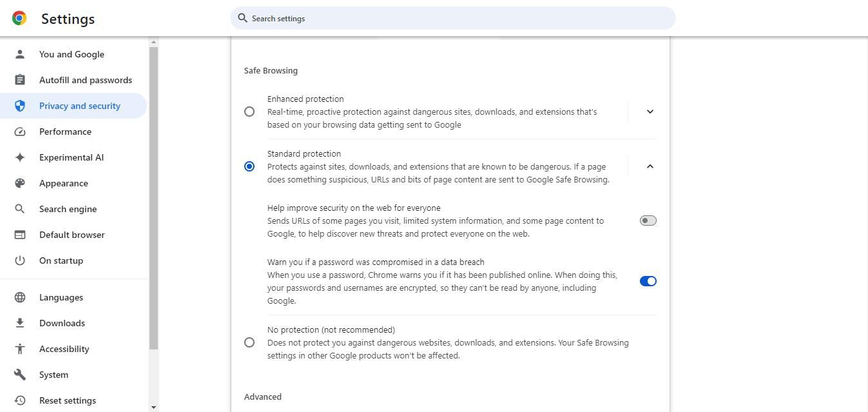Enable Help improve security on the web
This screenshot has height=412, width=868.
(647, 221)
